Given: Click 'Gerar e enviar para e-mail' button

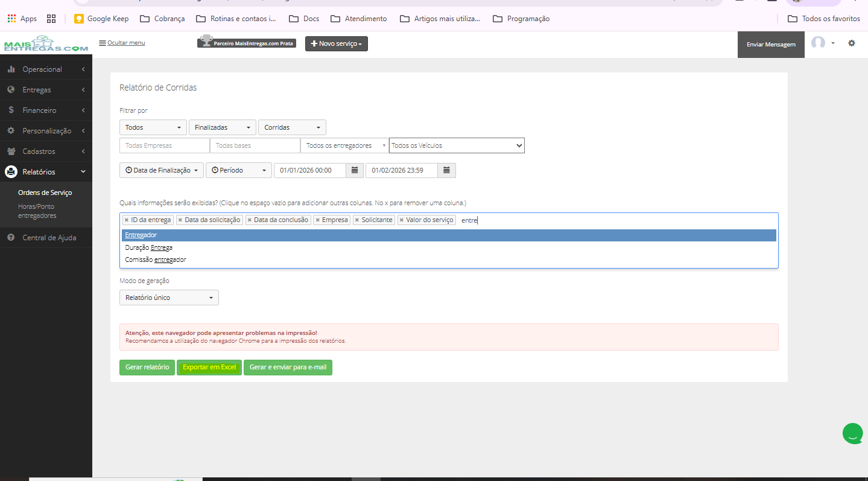Looking at the screenshot, I should [288, 368].
